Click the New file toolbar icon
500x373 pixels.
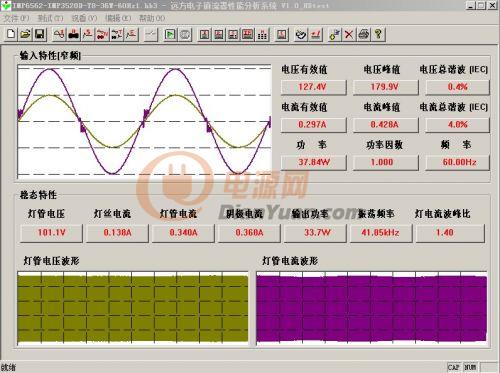point(11,34)
